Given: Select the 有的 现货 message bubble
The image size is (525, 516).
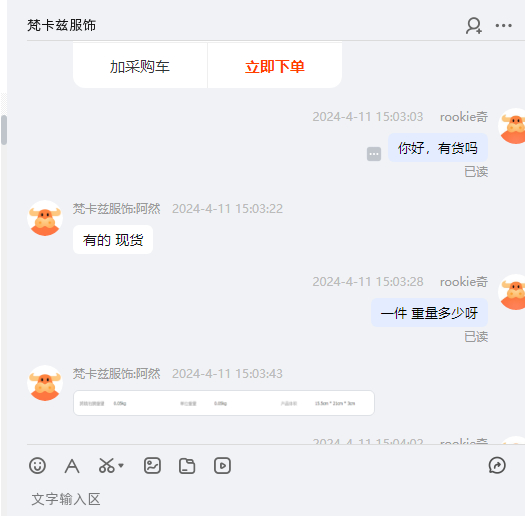Looking at the screenshot, I should point(113,240).
